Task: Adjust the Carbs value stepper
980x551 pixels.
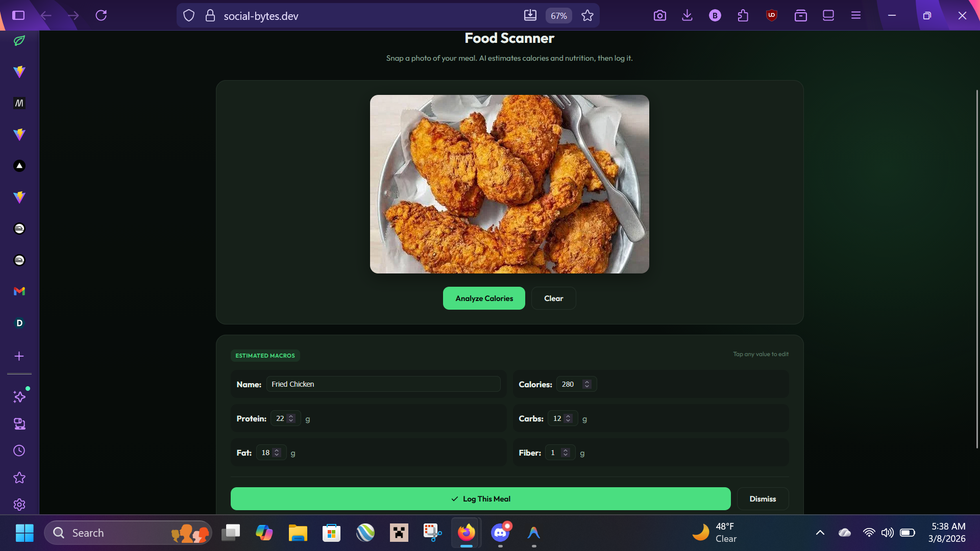Action: (568, 418)
